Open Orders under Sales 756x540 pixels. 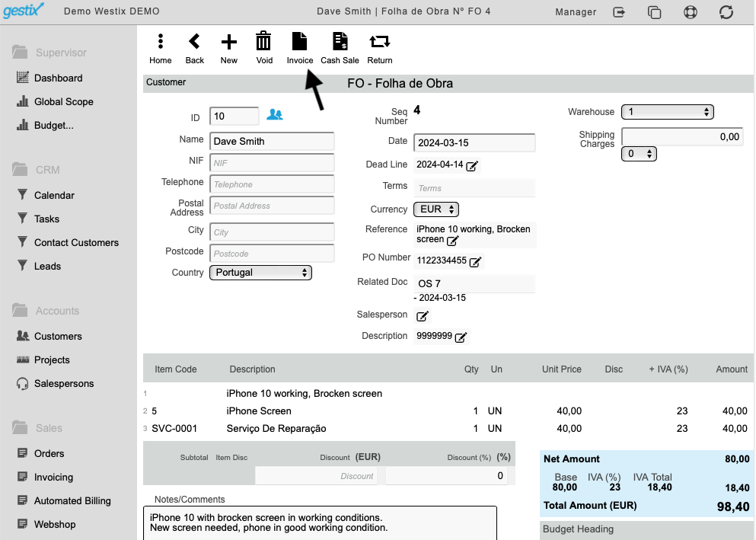pyautogui.click(x=40, y=452)
